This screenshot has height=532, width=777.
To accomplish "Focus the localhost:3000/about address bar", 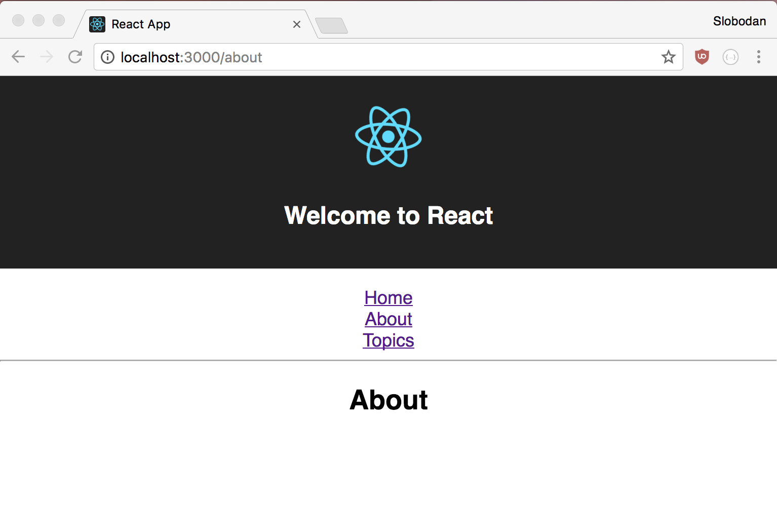I will [388, 57].
